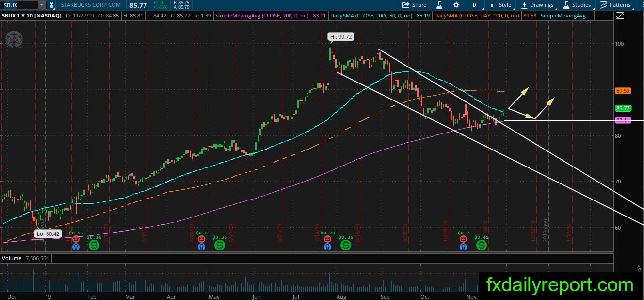Click the volume value 7,506,564
This screenshot has height=300, width=644.
pos(38,258)
